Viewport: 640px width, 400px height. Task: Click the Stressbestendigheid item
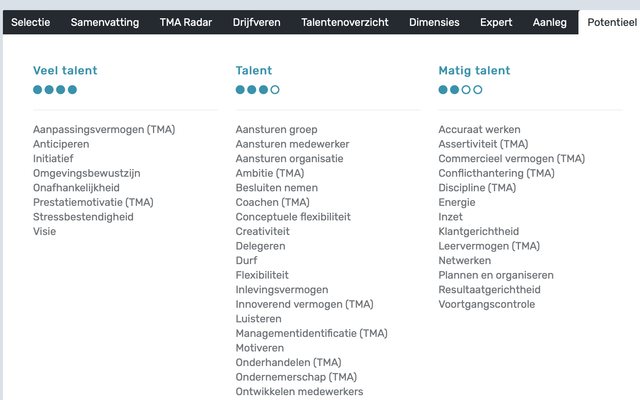(x=83, y=217)
